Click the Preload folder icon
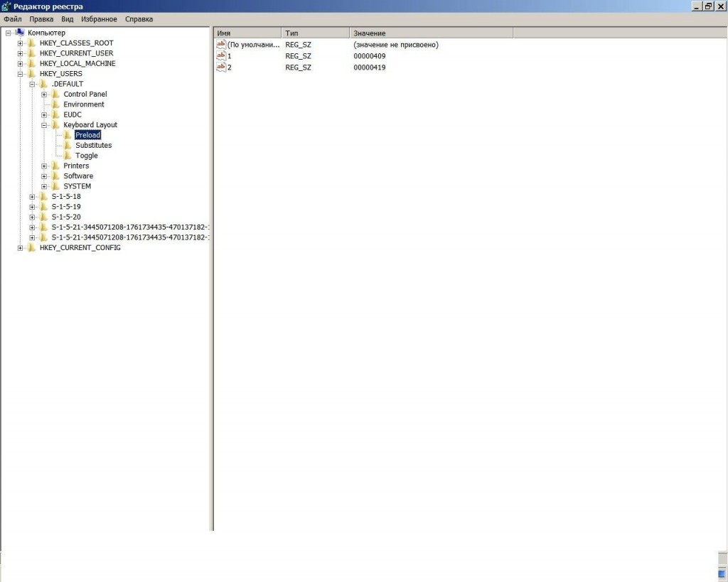This screenshot has height=582, width=728. tap(68, 134)
